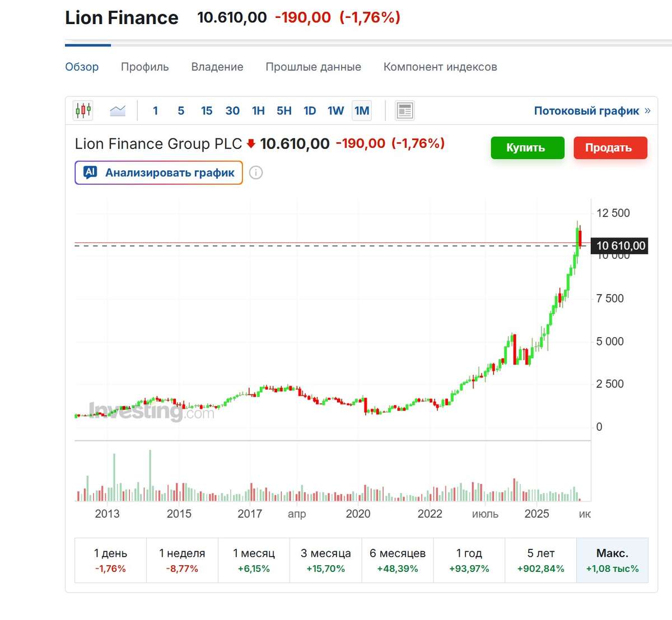Click the 2025 label on time axis

click(x=536, y=514)
